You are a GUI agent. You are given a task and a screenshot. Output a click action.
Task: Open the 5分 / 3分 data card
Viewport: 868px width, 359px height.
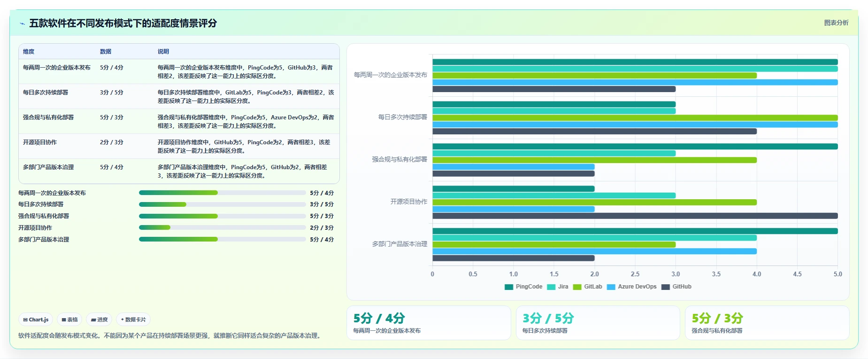767,323
